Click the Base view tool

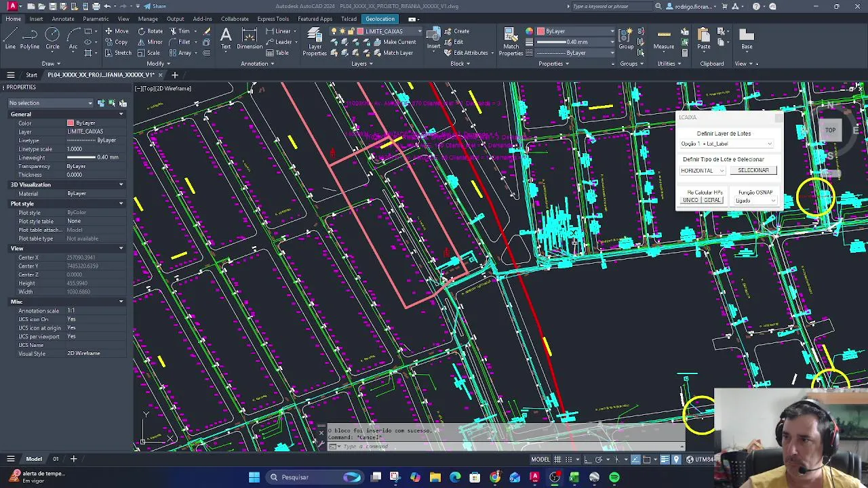coord(747,39)
